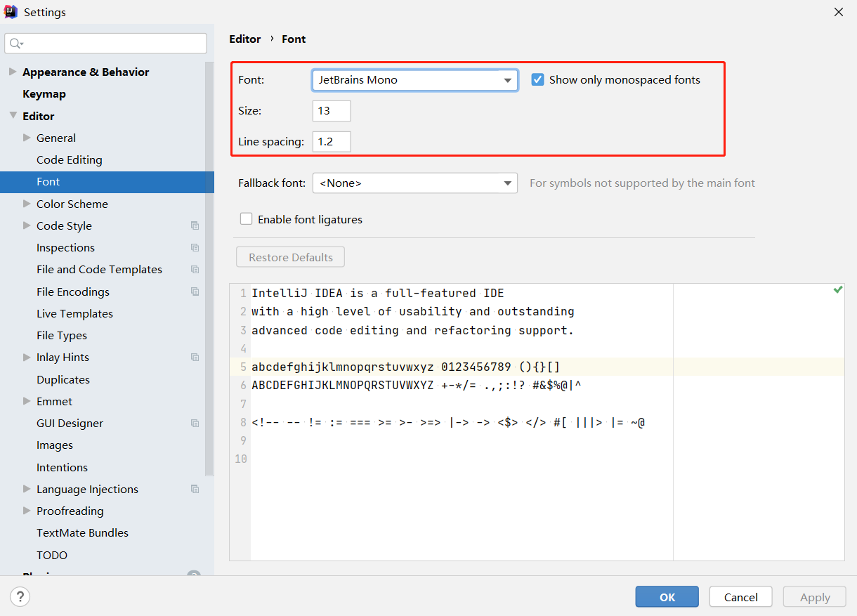
Task: Click the green checkmark in the preview editor
Action: (837, 289)
